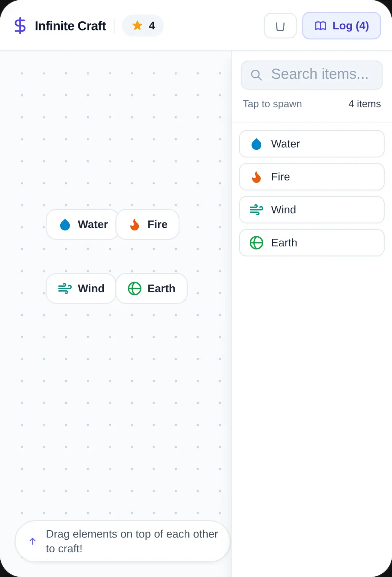
Task: Click the Infinite Craft title text
Action: (x=70, y=26)
